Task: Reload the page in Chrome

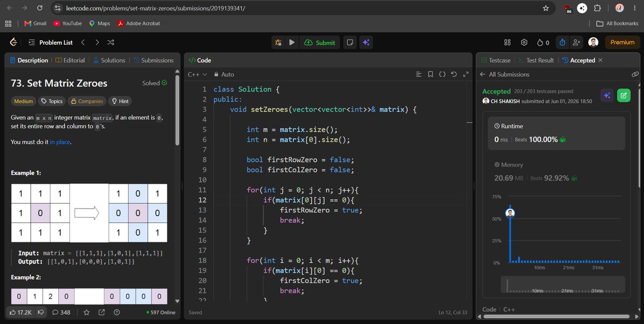Action: coord(39,8)
